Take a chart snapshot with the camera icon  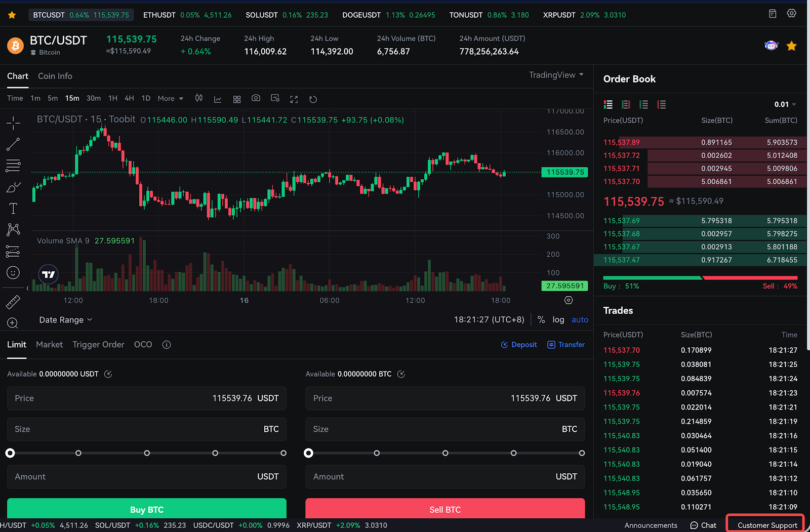point(256,98)
